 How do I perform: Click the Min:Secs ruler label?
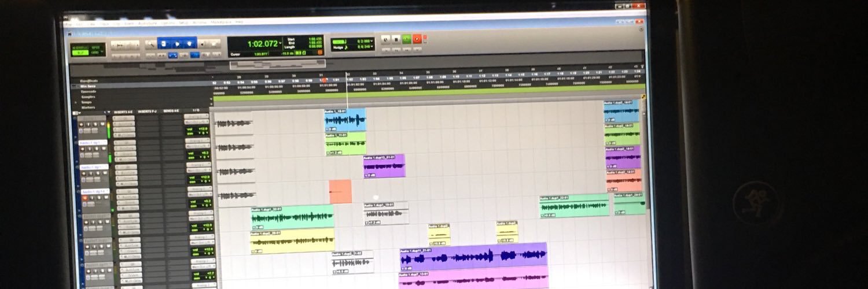pyautogui.click(x=88, y=86)
